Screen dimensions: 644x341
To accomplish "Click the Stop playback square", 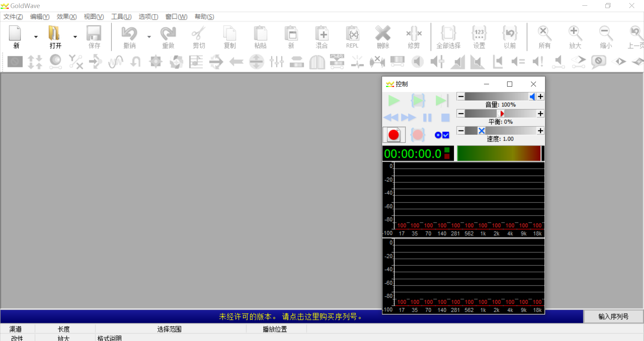I will 445,118.
